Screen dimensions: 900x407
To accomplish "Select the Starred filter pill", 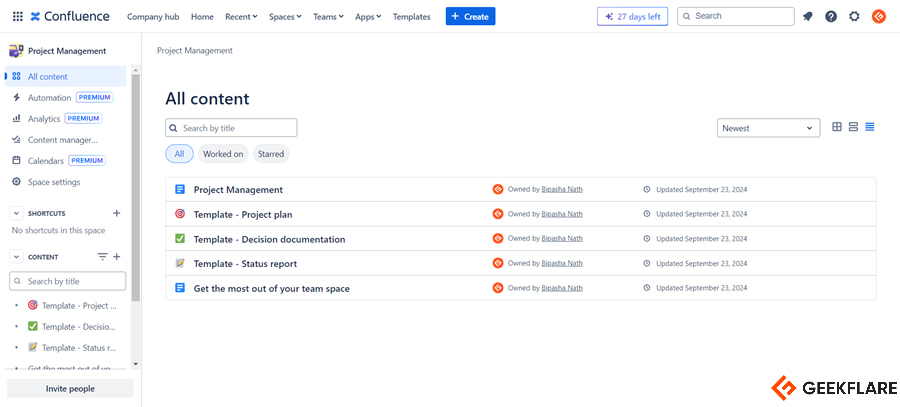I will coord(271,154).
